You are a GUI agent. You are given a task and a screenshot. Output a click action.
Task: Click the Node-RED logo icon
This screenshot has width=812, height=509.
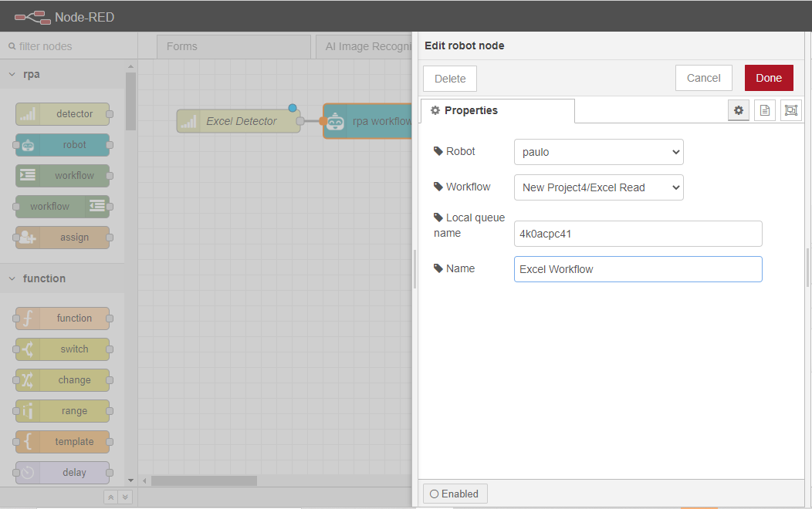click(32, 17)
